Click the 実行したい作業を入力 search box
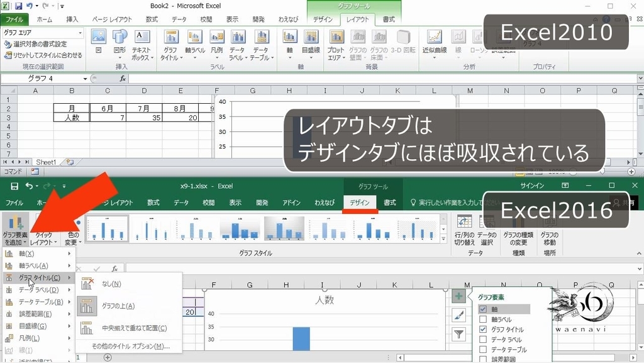This screenshot has width=644, height=363. tap(455, 203)
